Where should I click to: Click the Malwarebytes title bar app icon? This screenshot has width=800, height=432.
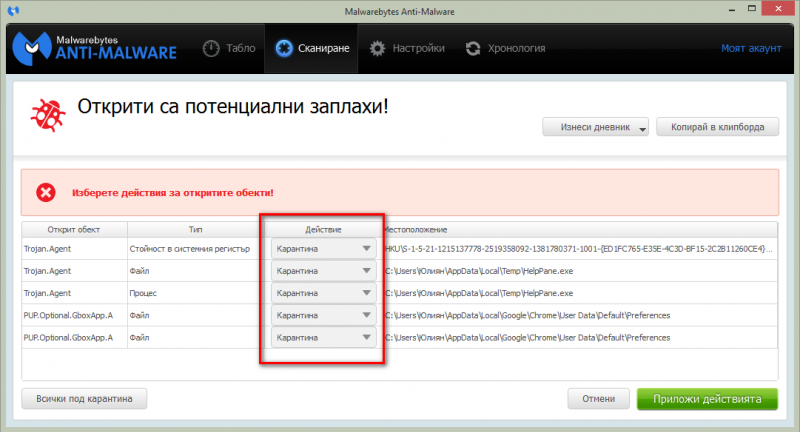[x=13, y=11]
